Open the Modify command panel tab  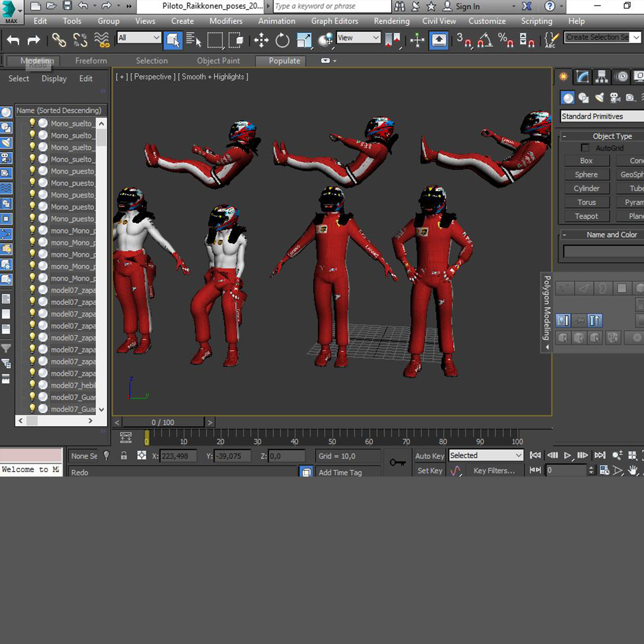pyautogui.click(x=582, y=77)
